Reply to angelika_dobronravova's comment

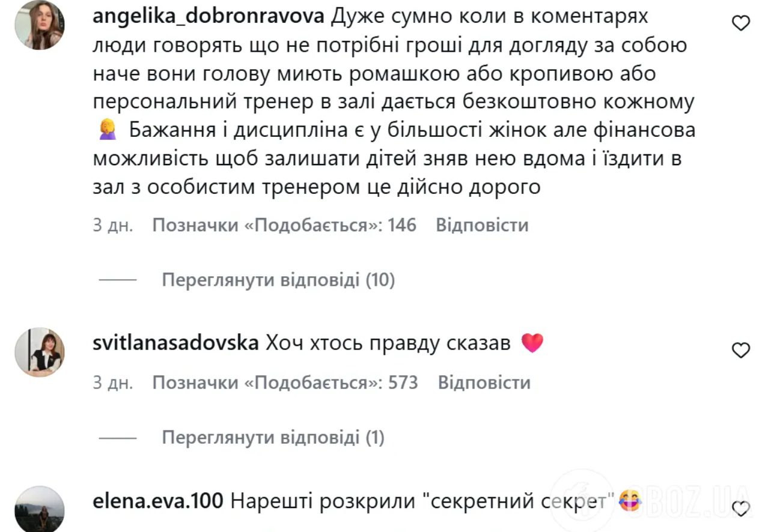point(482,225)
